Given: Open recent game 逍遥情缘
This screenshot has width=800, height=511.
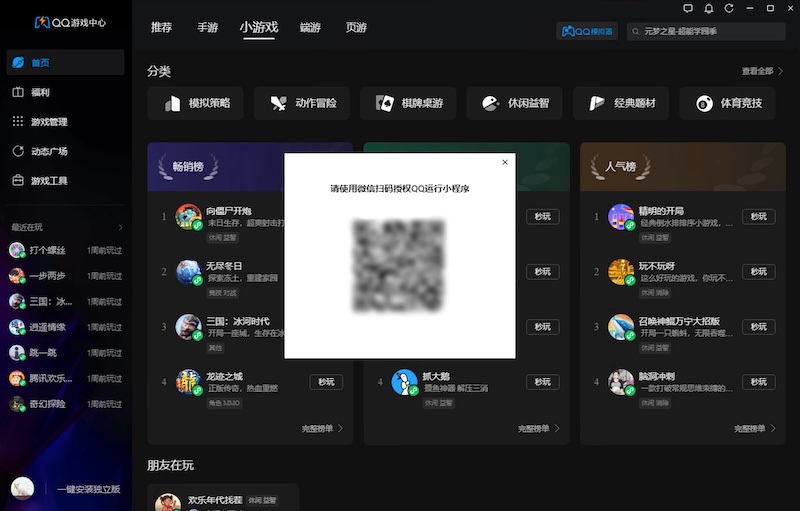Looking at the screenshot, I should click(x=65, y=327).
